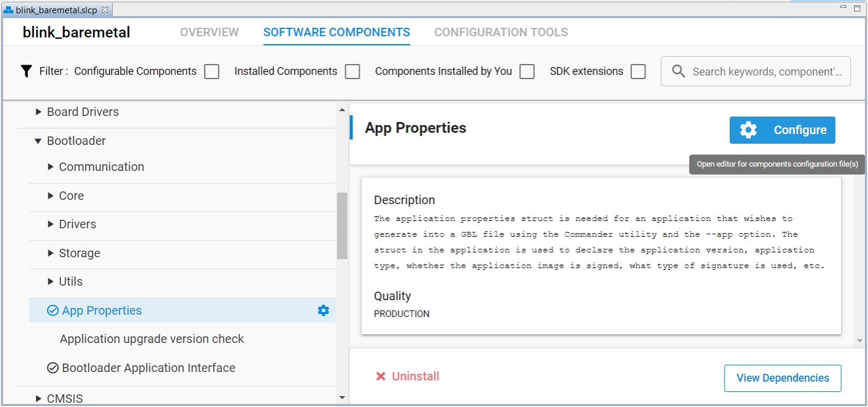
Task: Open the CONFIGURATION TOOLS tab
Action: (500, 32)
